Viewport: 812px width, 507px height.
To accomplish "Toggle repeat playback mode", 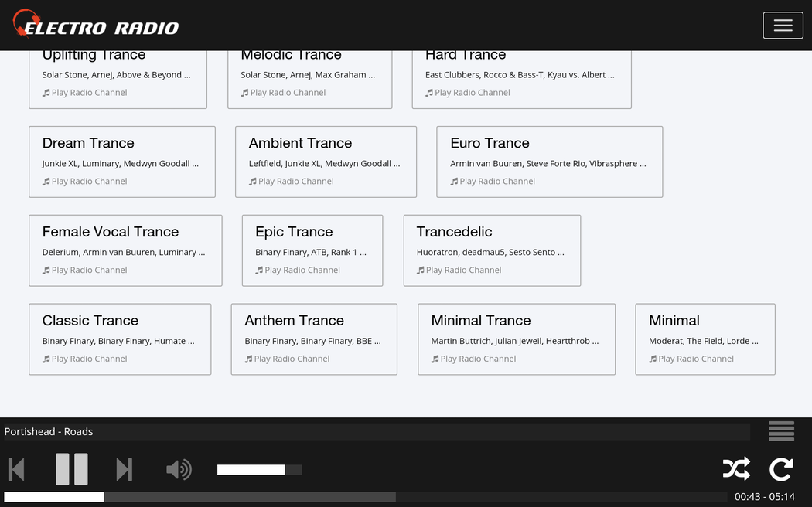I will point(781,469).
